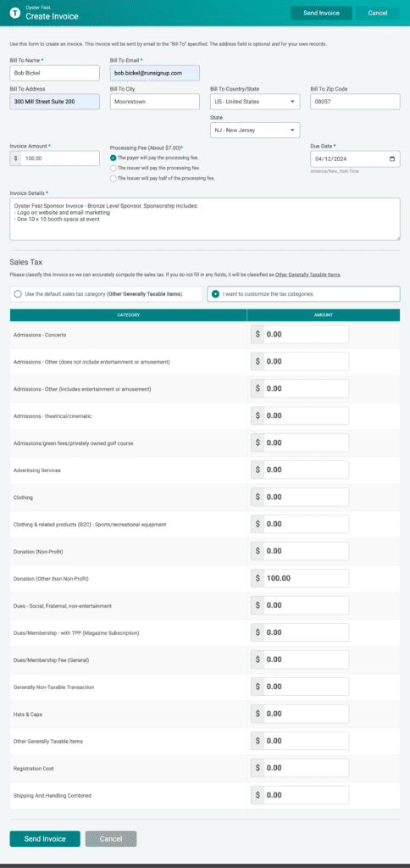Open the calendar picker icon in Due Date
The width and height of the screenshot is (410, 868).
coord(392,159)
